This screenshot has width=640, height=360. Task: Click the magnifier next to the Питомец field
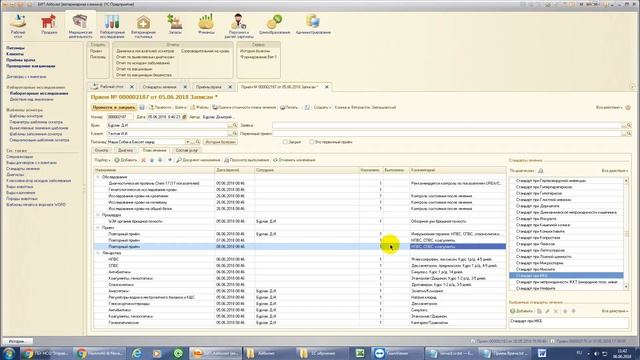coord(198,142)
